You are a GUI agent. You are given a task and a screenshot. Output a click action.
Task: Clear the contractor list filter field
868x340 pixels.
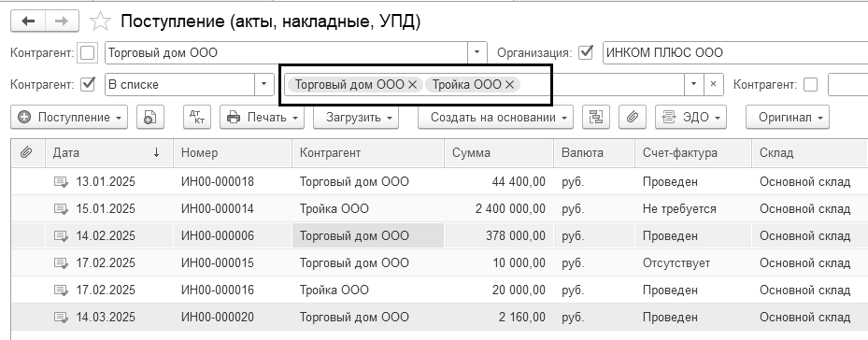[713, 85]
